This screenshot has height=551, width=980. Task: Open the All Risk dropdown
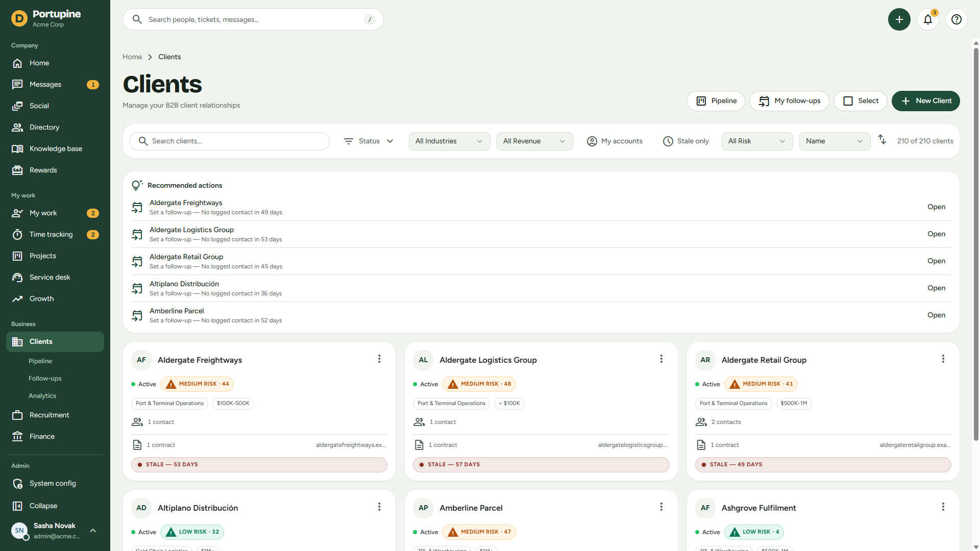pos(757,141)
